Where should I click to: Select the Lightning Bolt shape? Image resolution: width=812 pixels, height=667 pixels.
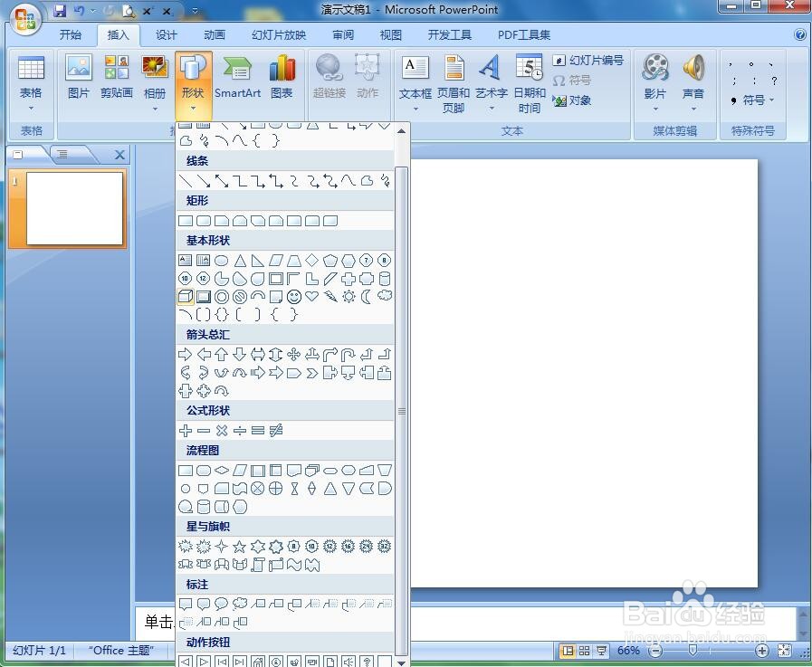tap(330, 297)
